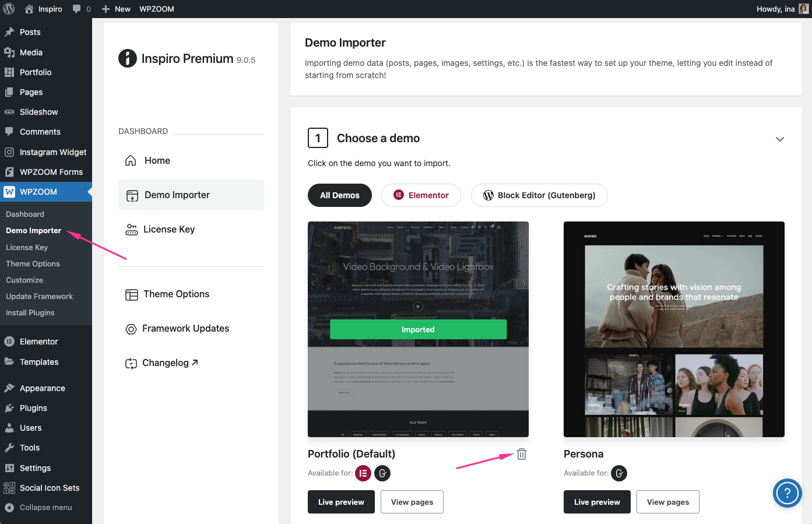Click Live preview for Portfolio (Default)
812x524 pixels.
341,502
